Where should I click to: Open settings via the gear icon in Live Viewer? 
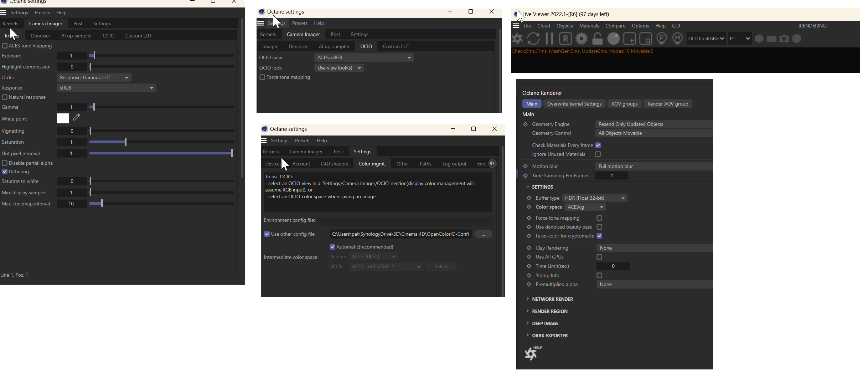582,39
